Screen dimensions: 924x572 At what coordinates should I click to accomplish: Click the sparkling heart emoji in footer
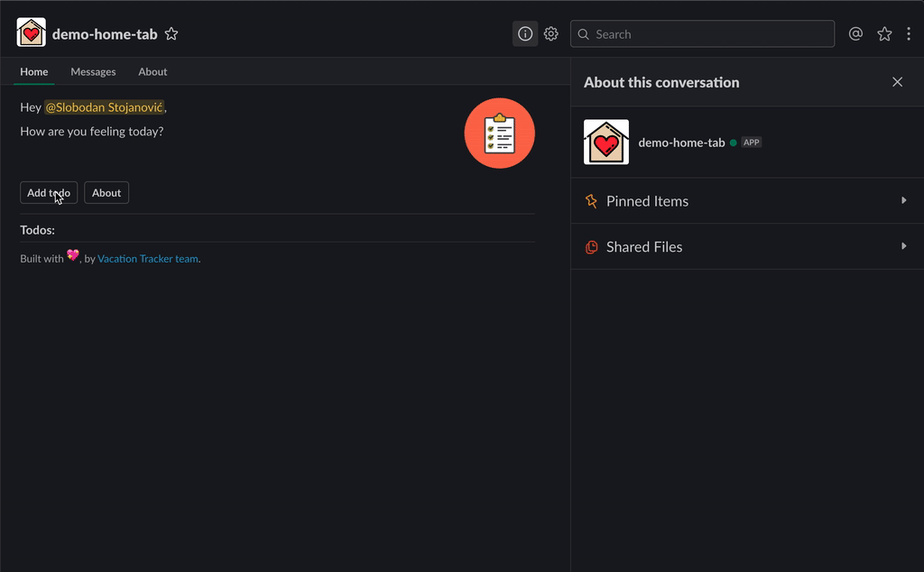(73, 255)
